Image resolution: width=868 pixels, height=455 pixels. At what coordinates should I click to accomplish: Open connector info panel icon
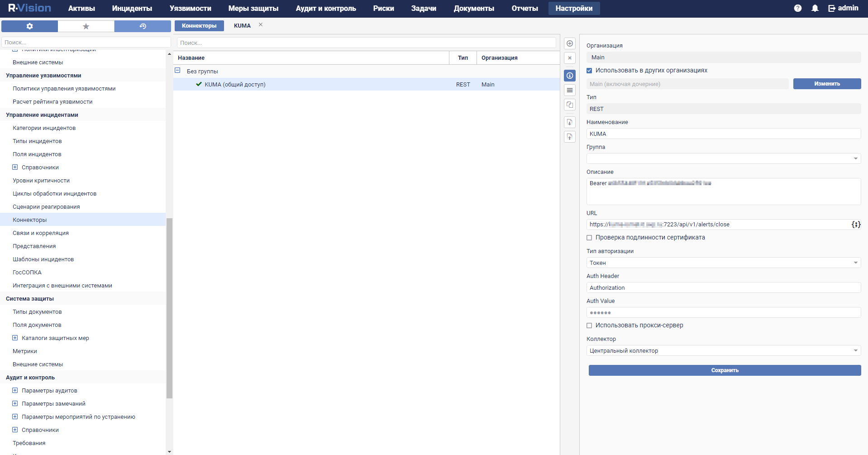tap(570, 76)
